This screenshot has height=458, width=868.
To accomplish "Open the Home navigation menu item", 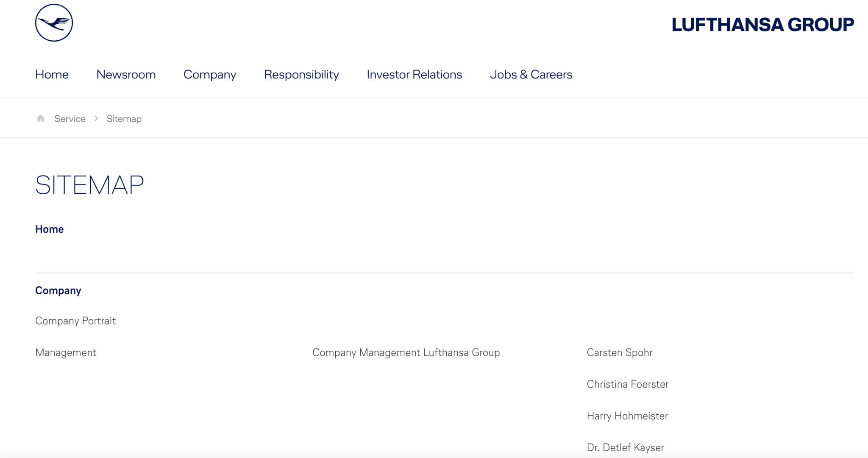I will coord(52,75).
